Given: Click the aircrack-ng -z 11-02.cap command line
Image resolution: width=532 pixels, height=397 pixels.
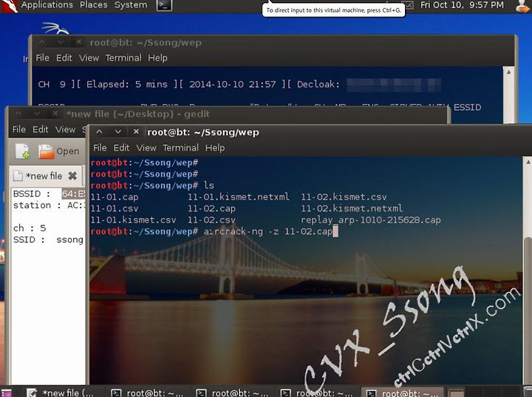Looking at the screenshot, I should (267, 231).
